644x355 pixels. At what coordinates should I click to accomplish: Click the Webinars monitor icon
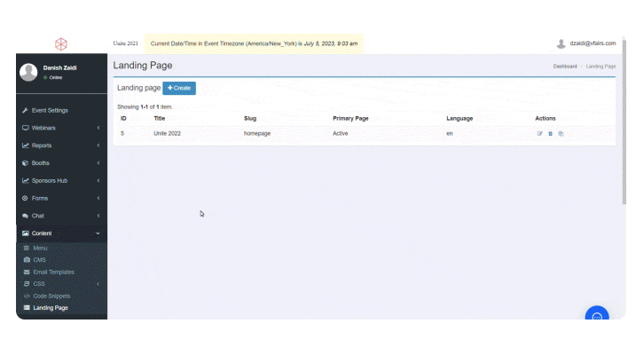(25, 128)
